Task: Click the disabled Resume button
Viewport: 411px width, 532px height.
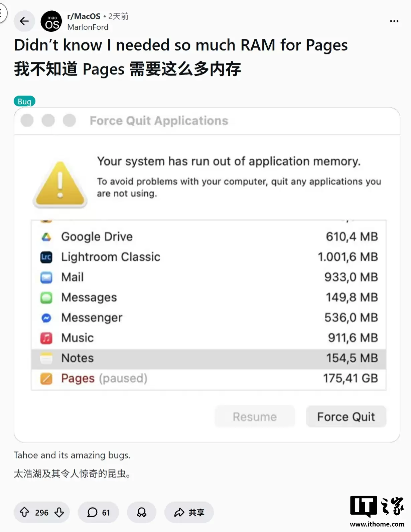Action: click(x=255, y=416)
